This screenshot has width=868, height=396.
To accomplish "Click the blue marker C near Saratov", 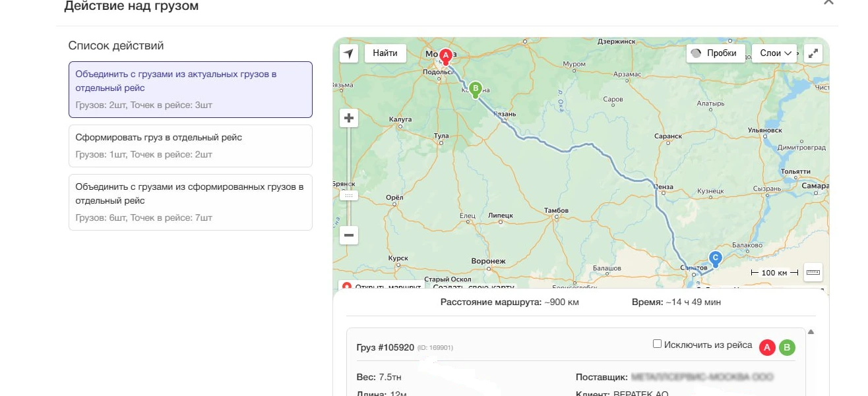I will [715, 258].
